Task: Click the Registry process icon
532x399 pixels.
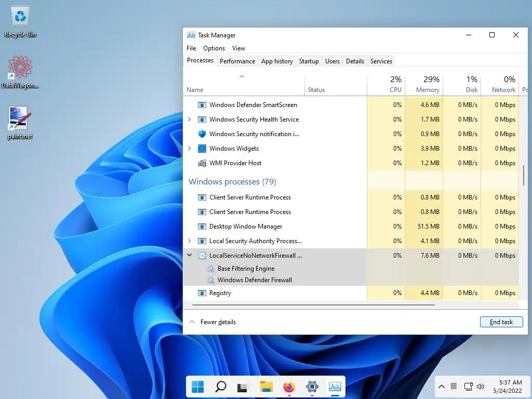Action: pyautogui.click(x=202, y=293)
